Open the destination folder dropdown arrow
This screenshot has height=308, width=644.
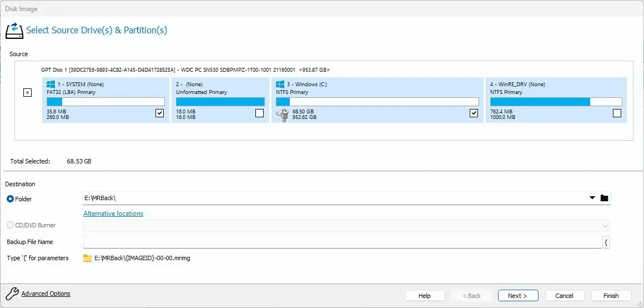[592, 198]
